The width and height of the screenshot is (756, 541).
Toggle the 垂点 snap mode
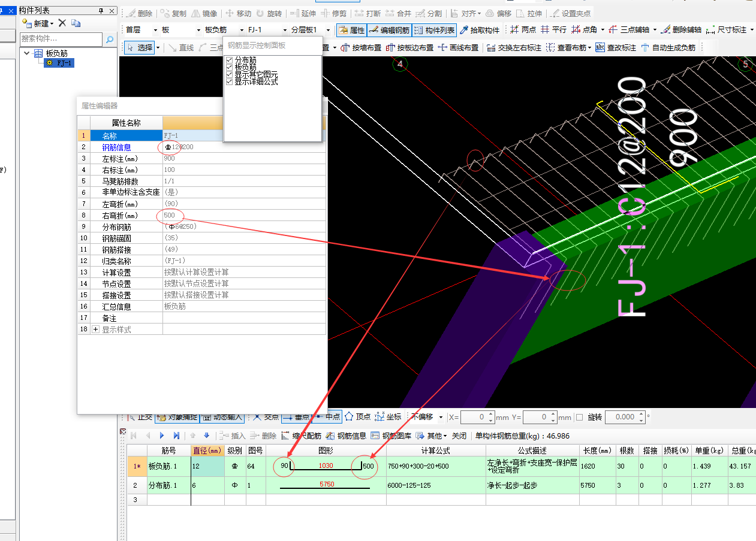[296, 417]
